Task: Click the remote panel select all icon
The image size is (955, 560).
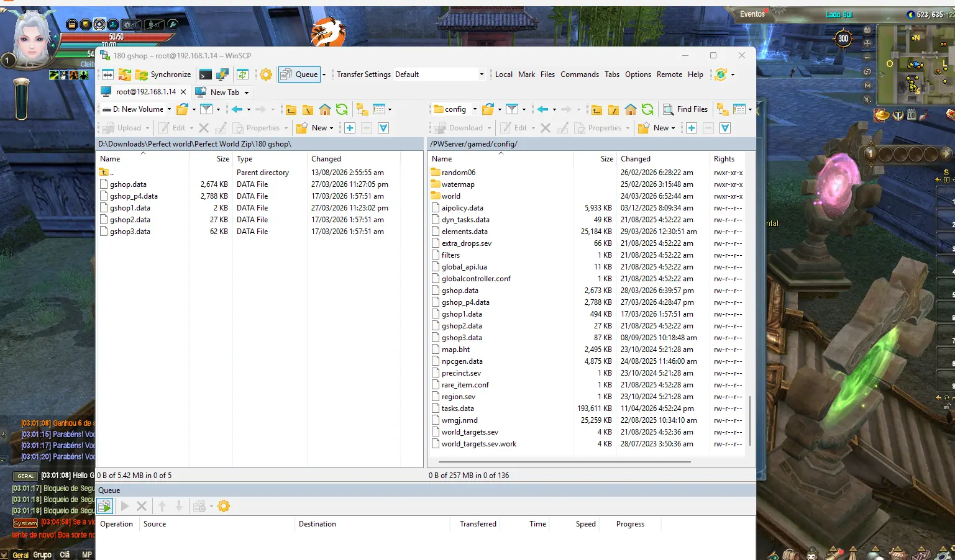Action: coord(725,128)
